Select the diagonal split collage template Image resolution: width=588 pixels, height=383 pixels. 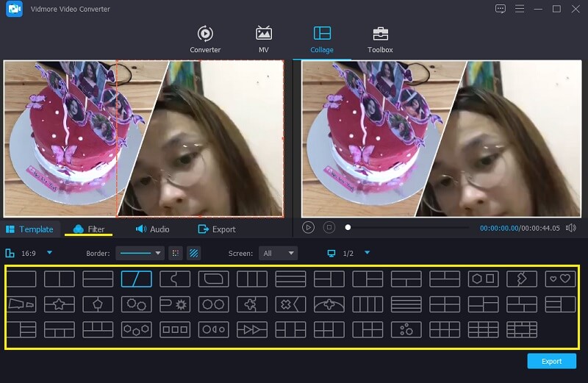point(136,279)
